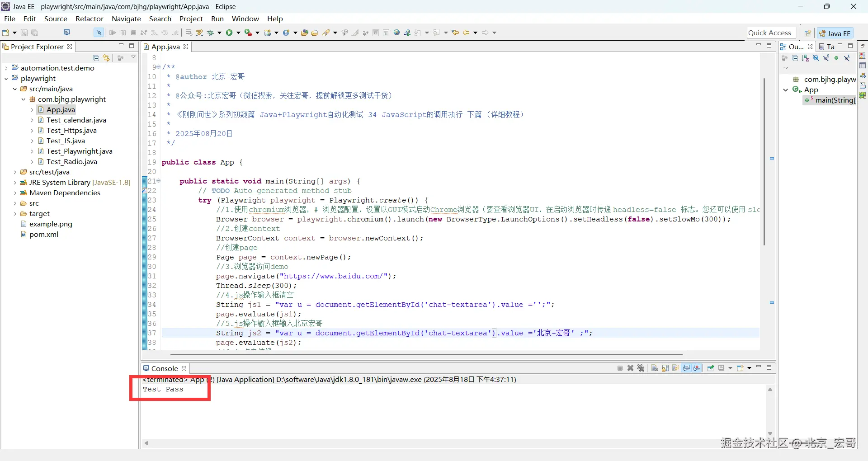The width and height of the screenshot is (868, 461).
Task: Click the Restore icon in right trim bar
Action: pos(863,46)
